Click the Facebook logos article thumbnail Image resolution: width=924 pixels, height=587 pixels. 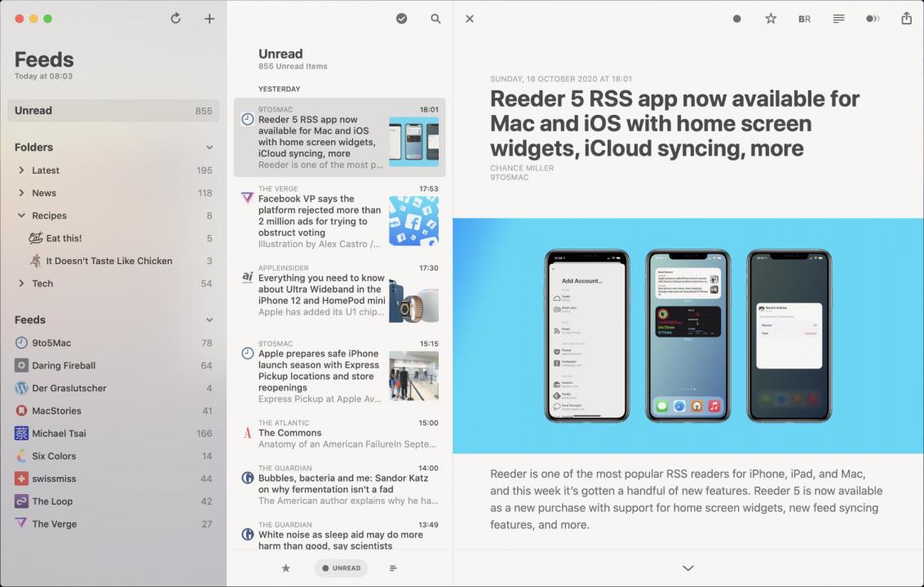(x=413, y=221)
